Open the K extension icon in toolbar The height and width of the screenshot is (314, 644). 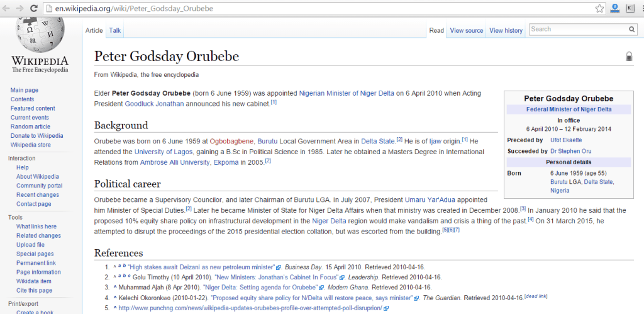point(630,8)
